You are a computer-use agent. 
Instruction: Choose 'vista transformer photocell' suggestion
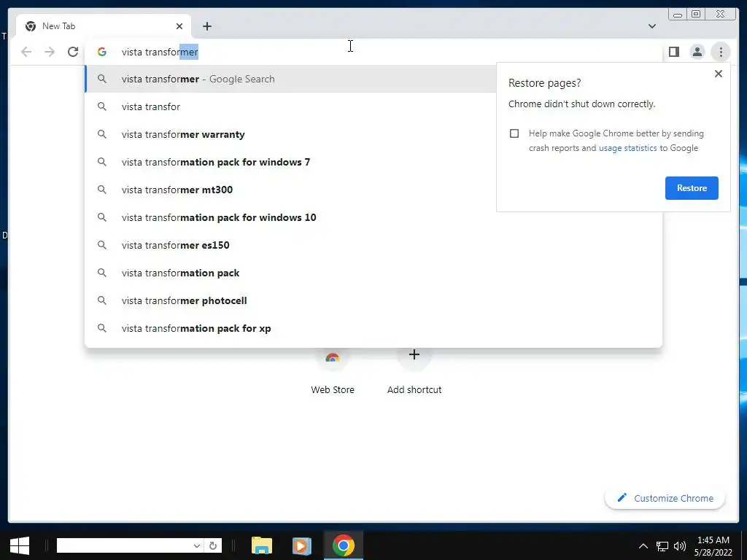tap(373, 300)
